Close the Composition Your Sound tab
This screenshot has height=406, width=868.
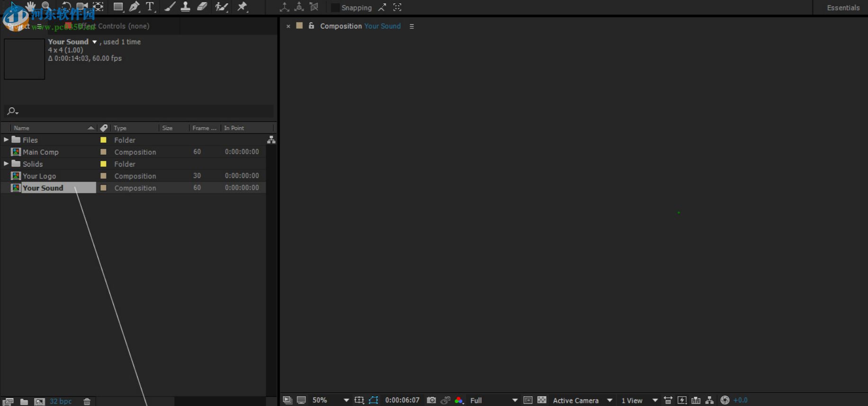click(288, 26)
